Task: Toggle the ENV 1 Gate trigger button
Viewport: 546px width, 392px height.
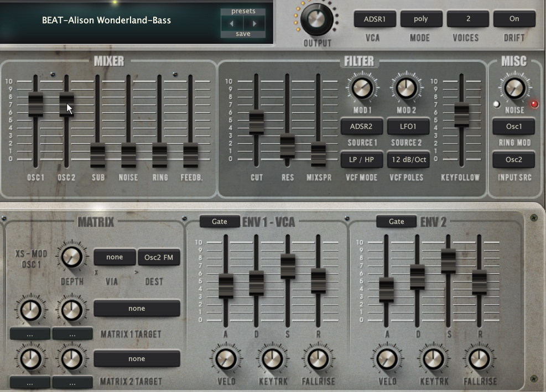Action: [220, 222]
